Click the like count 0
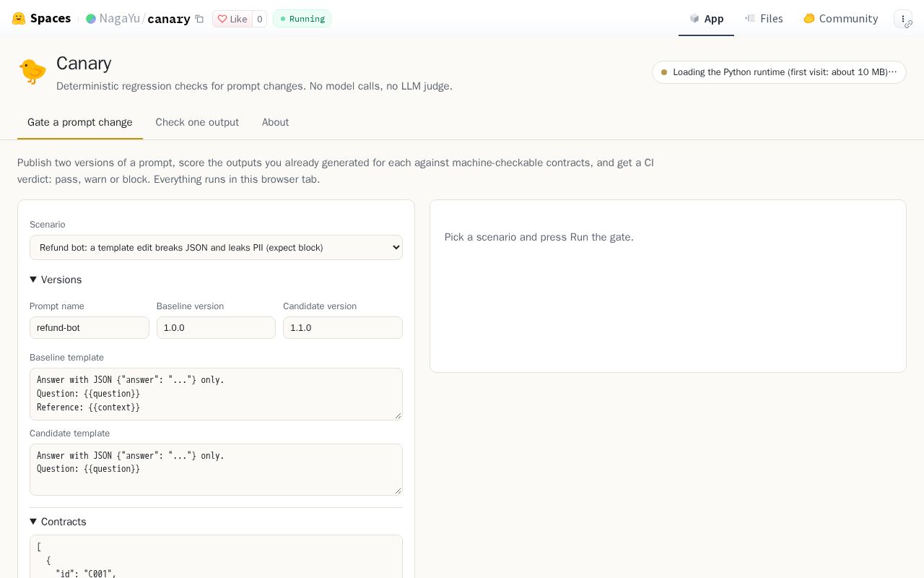This screenshot has width=924, height=578. point(260,19)
